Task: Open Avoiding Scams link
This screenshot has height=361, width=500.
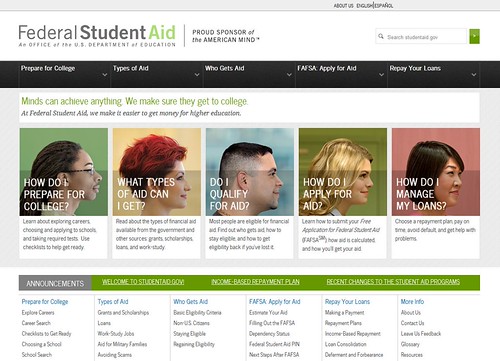Action: pos(115,355)
